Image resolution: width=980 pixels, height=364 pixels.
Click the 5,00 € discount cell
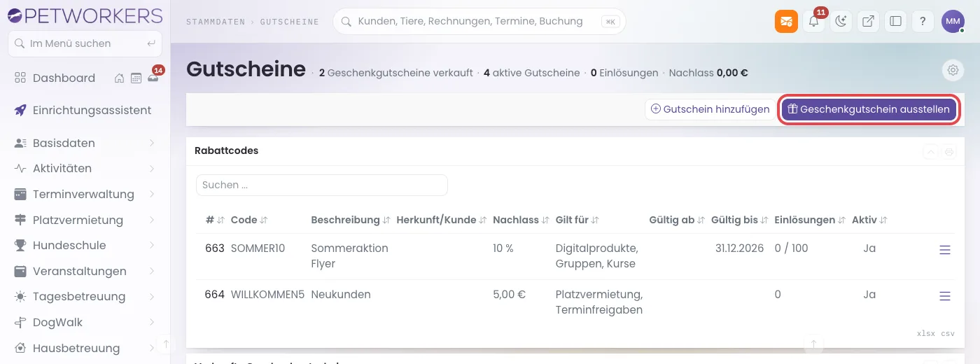pos(510,295)
